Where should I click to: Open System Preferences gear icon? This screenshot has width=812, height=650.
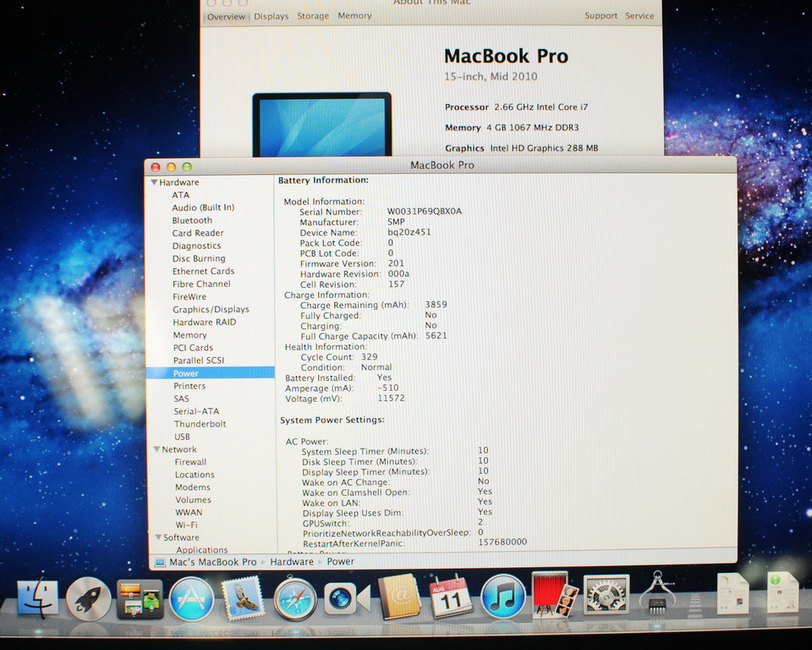(606, 594)
